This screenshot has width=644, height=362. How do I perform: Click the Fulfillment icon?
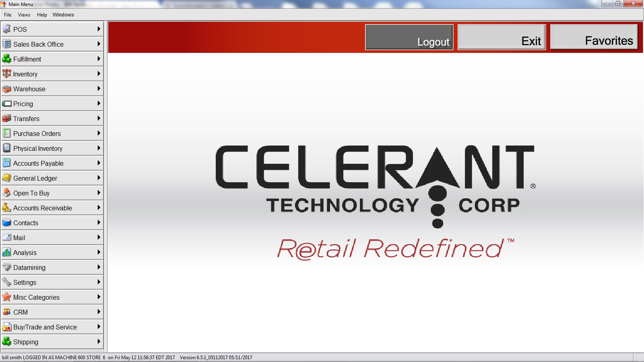pyautogui.click(x=6, y=59)
